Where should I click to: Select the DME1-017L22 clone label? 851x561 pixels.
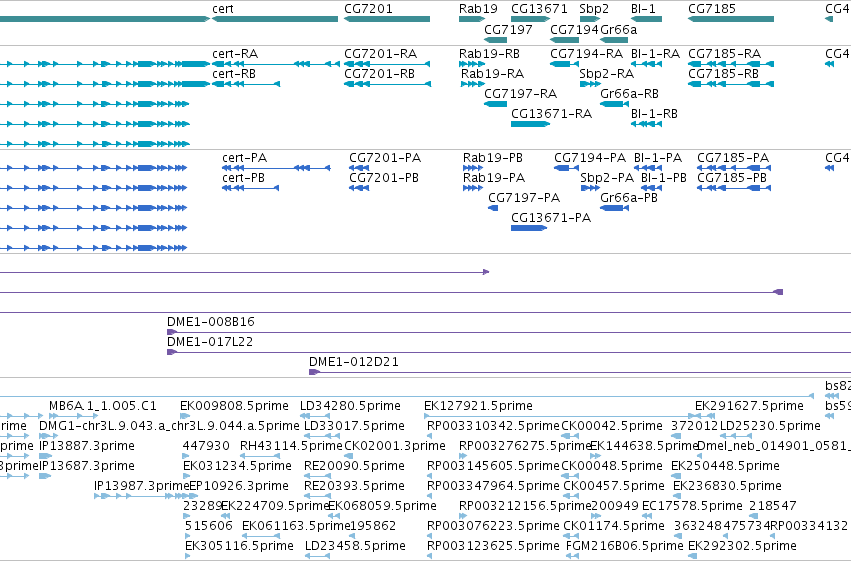[210, 342]
